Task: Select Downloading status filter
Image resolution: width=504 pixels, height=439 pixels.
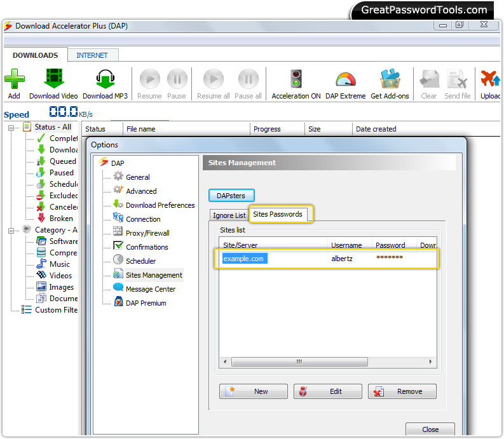Action: 57,150
